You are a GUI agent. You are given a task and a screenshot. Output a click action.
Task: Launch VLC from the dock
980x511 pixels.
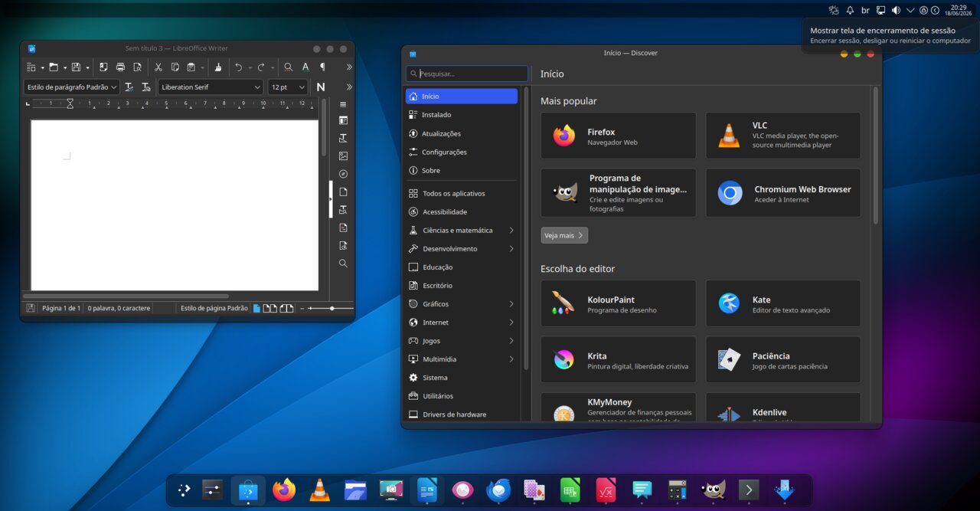pyautogui.click(x=320, y=490)
